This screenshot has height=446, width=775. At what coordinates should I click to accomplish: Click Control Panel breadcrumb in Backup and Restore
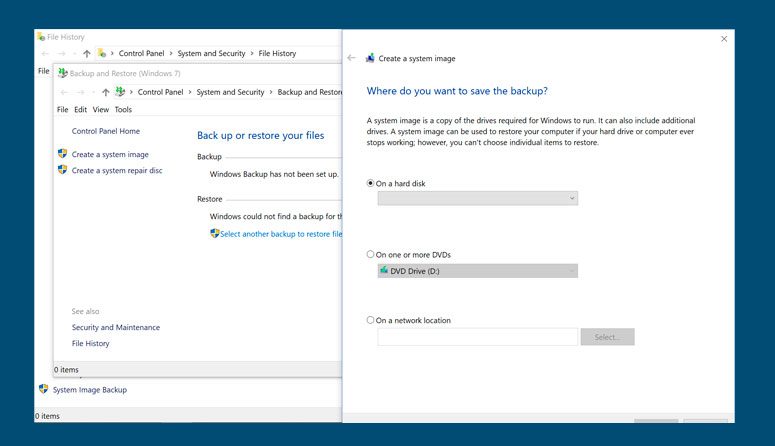click(x=161, y=92)
